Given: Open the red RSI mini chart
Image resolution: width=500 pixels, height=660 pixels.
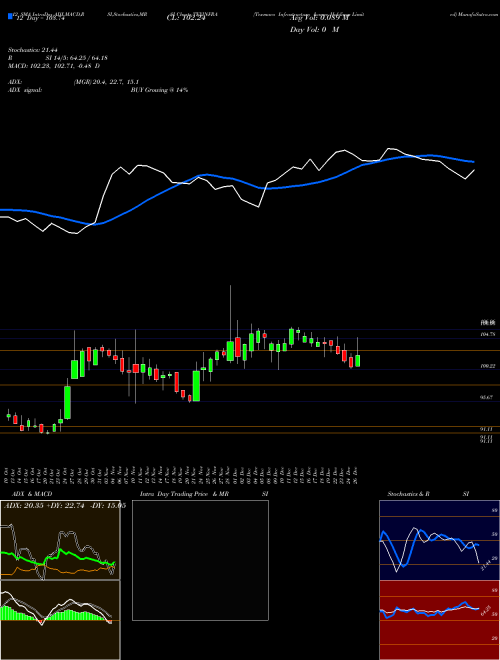Looking at the screenshot, I should (x=439, y=620).
